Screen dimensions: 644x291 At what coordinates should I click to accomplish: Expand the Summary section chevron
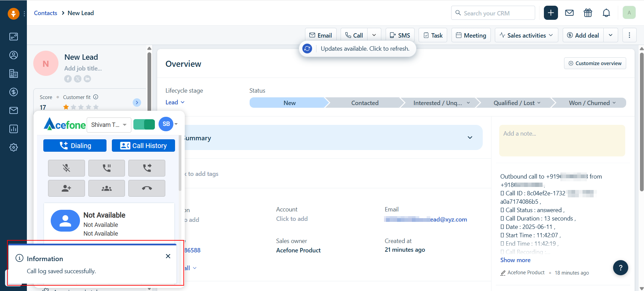click(470, 138)
